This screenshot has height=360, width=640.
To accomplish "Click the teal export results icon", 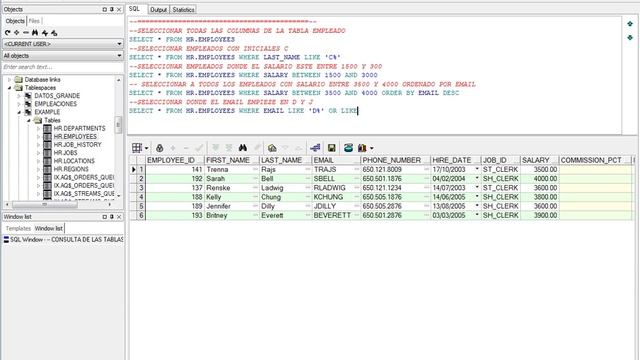I will (x=348, y=148).
